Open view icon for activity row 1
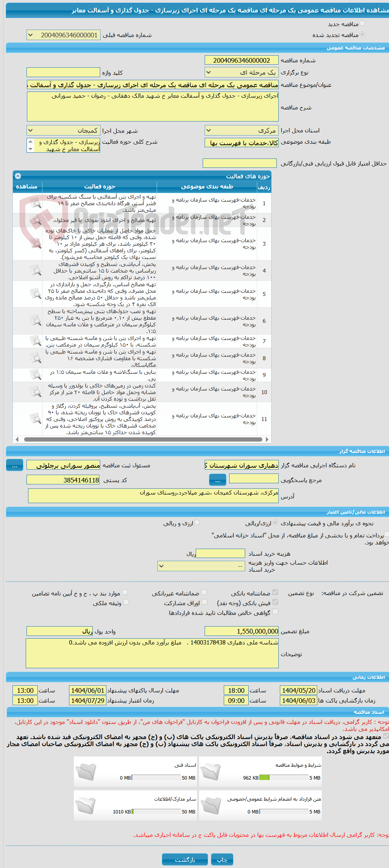This screenshot has width=389, height=868. point(35,203)
